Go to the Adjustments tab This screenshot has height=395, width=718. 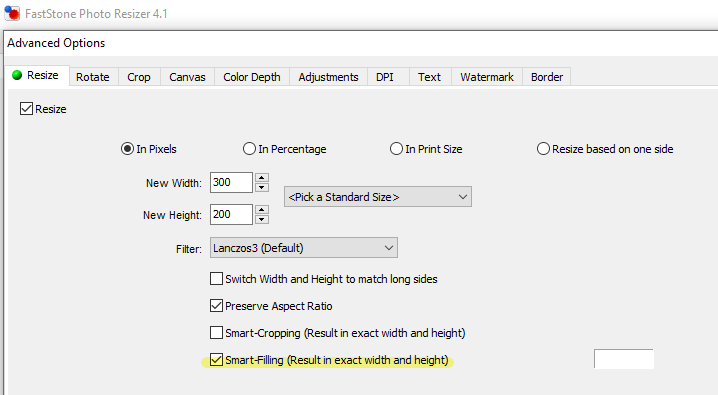coord(328,77)
